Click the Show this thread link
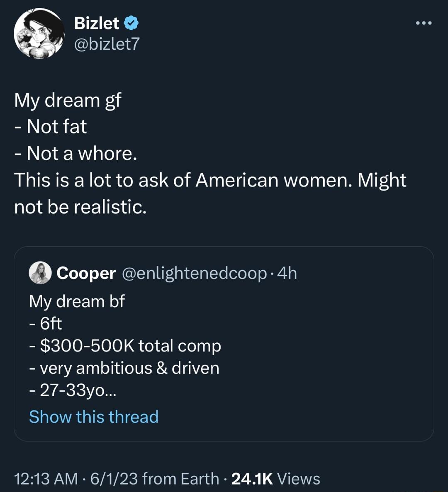Image resolution: width=448 pixels, height=492 pixels. pos(93,417)
